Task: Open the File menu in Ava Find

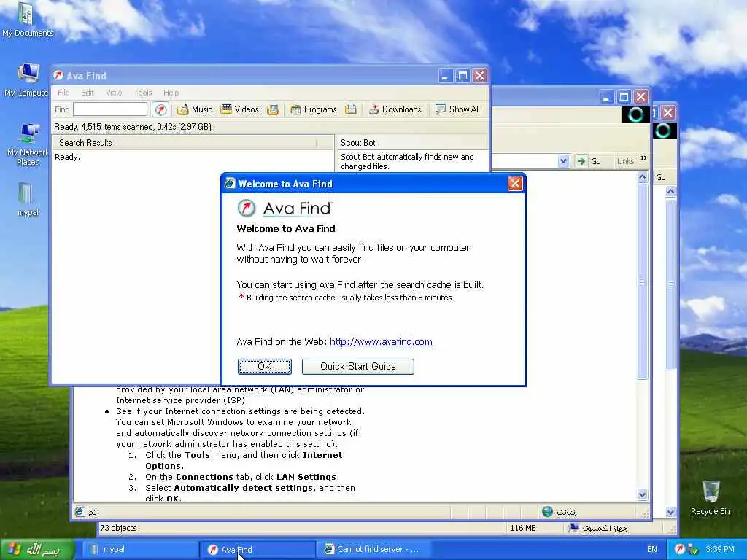Action: [63, 93]
